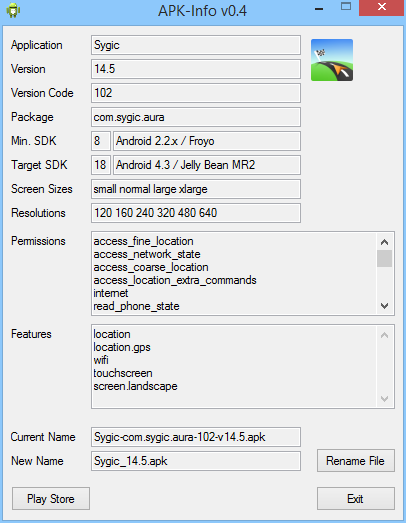Screen dimensions: 406x523
Task: Select the screen.landscape feature entry
Action: 135,386
